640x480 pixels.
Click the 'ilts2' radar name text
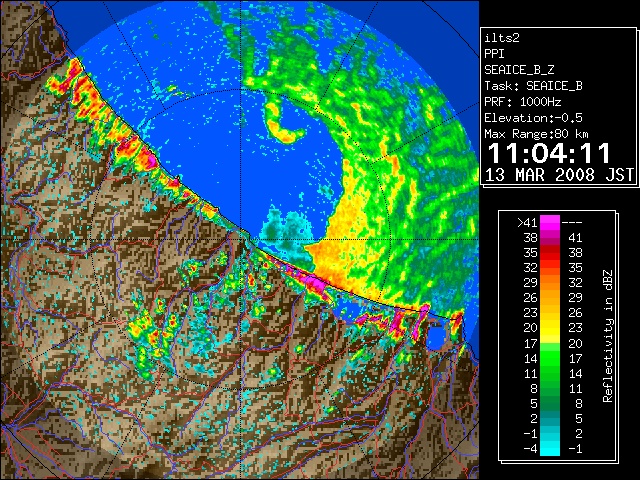pyautogui.click(x=502, y=38)
